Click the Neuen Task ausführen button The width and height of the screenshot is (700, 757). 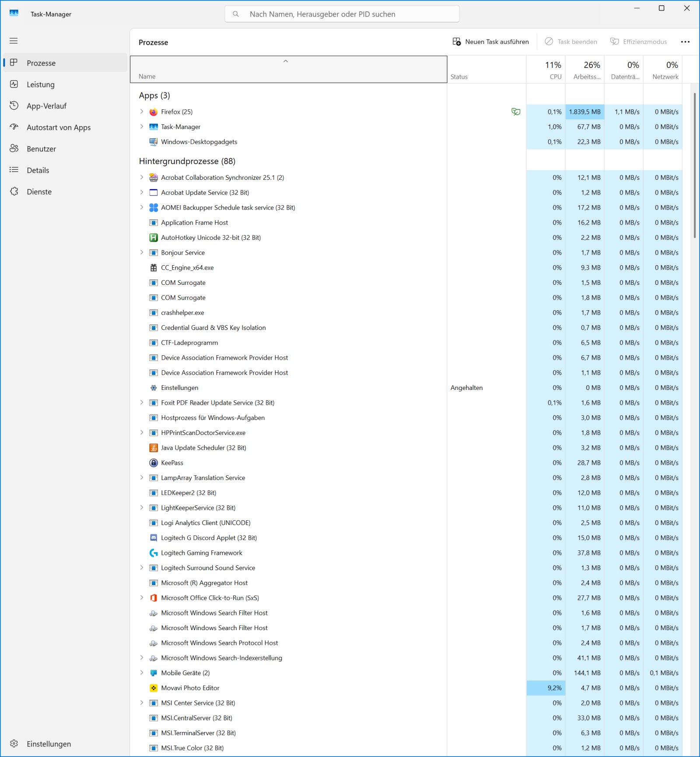[491, 42]
